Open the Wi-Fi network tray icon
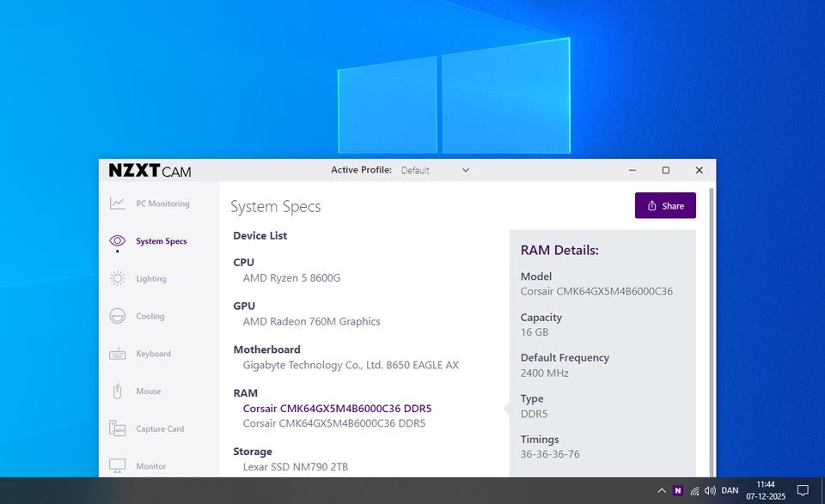The image size is (825, 504). coord(694,491)
